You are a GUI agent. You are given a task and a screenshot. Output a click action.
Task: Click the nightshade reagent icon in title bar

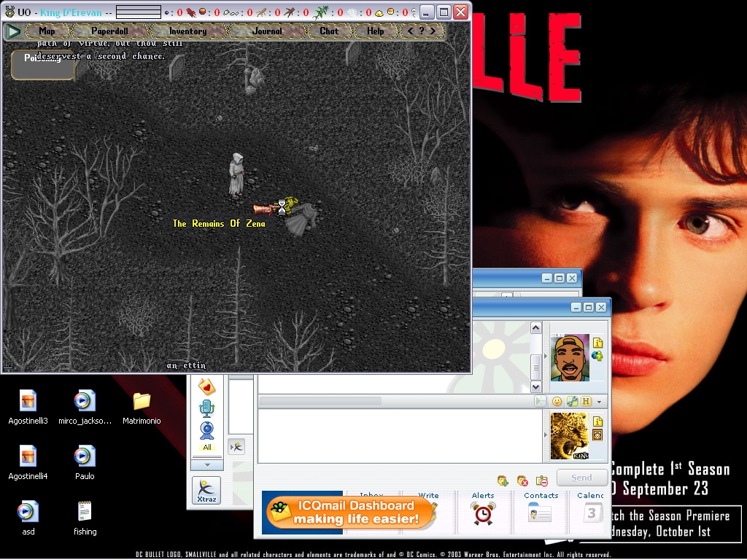(321, 12)
